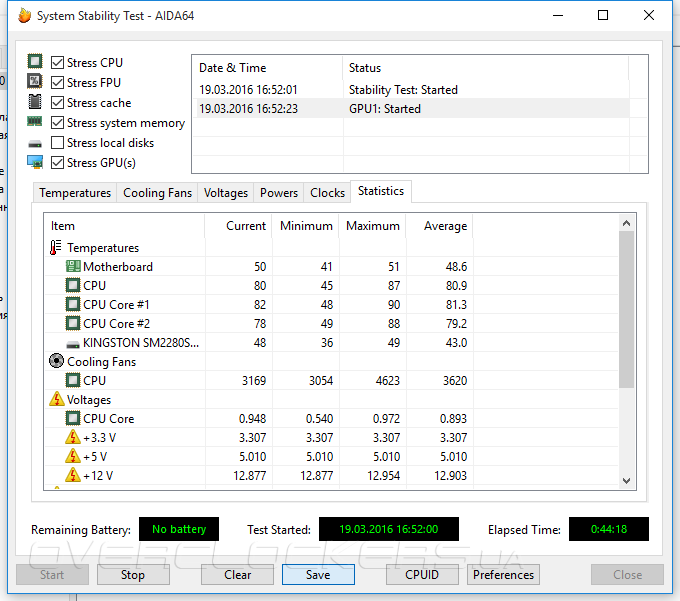
Task: Click the Average column header
Action: pyautogui.click(x=439, y=226)
